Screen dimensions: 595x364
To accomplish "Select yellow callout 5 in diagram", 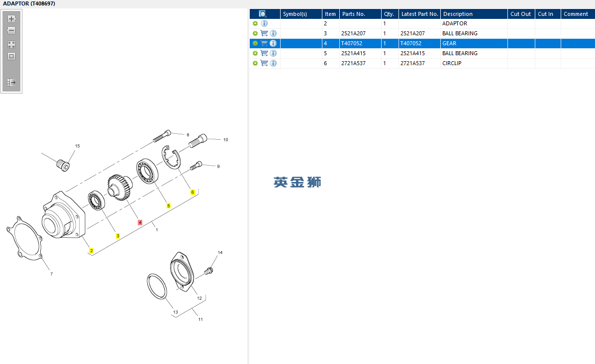I will [x=169, y=206].
